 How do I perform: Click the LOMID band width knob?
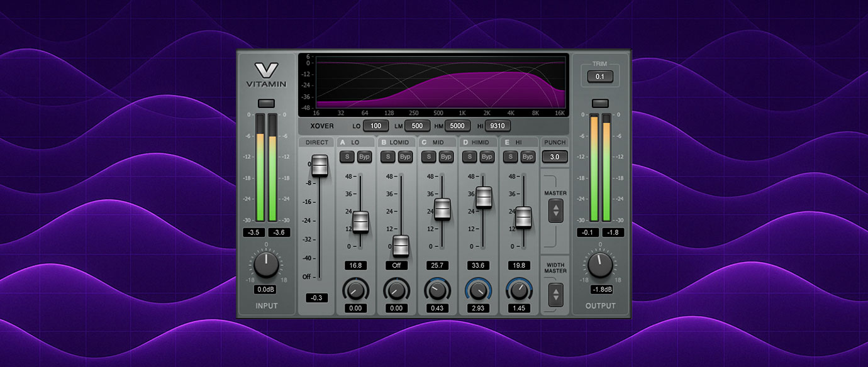pos(397,290)
